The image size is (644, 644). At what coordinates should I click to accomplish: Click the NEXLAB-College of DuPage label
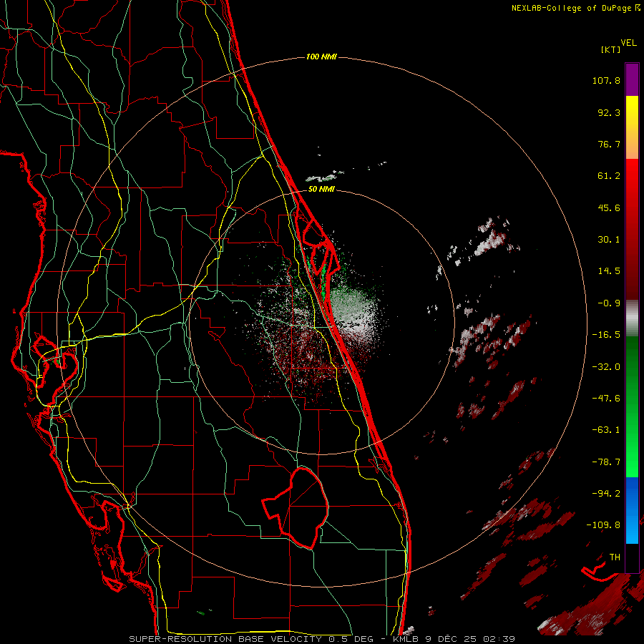click(x=572, y=8)
